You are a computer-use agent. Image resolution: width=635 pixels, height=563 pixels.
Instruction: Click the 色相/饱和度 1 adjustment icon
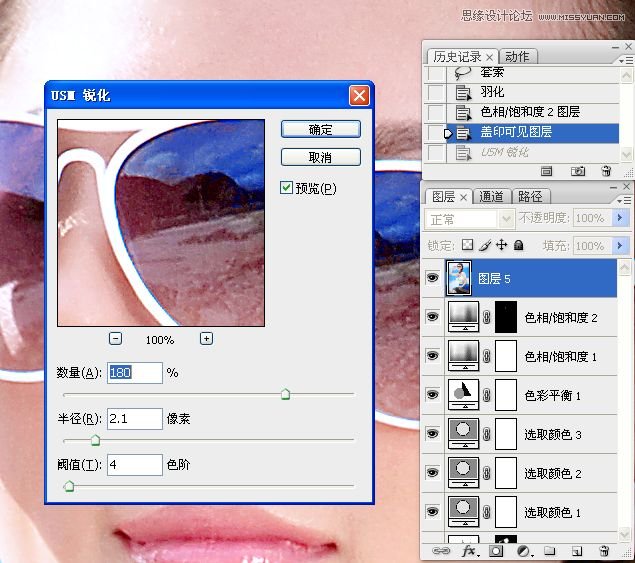click(464, 356)
